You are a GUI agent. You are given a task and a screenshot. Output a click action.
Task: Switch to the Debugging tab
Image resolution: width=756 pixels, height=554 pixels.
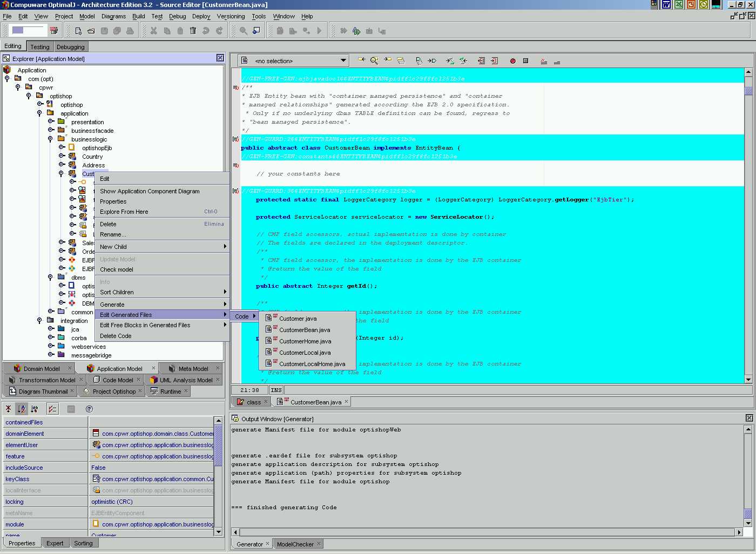pyautogui.click(x=71, y=47)
